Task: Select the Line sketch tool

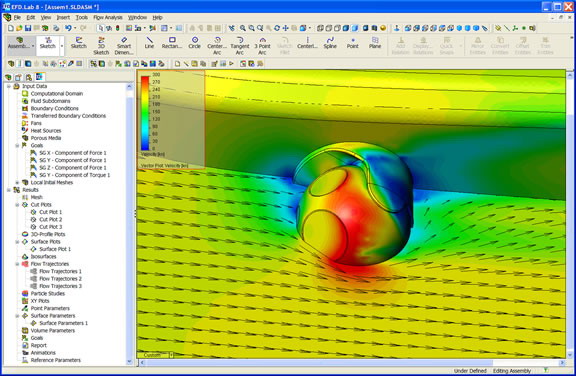Action: (149, 43)
